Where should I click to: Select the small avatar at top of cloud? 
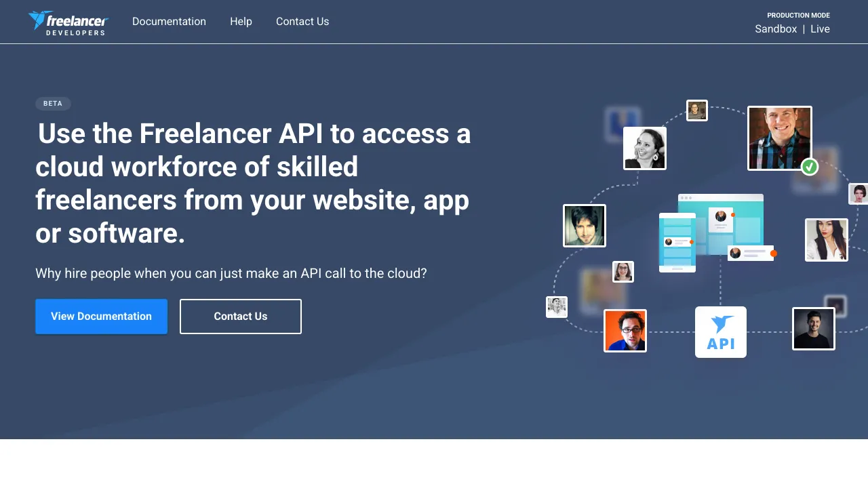click(x=697, y=110)
